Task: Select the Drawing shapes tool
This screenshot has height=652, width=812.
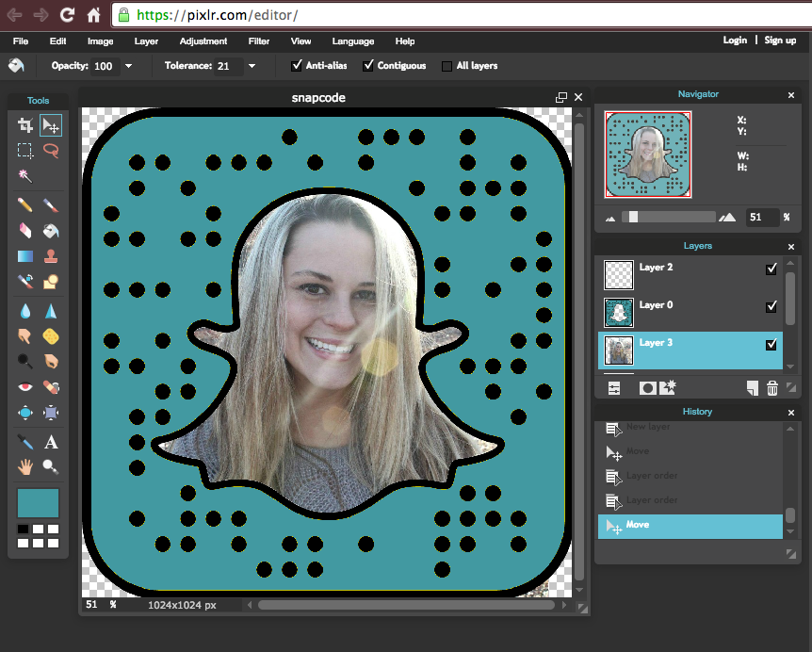Action: pyautogui.click(x=51, y=281)
